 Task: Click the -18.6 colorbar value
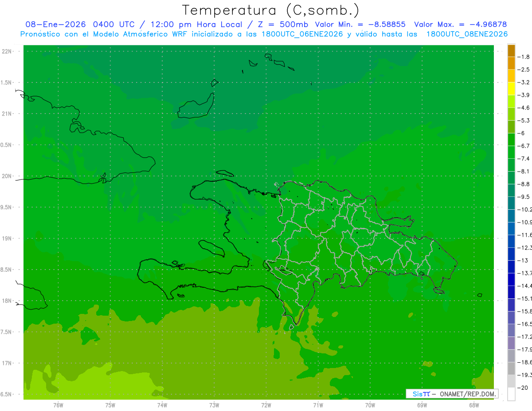pos(524,362)
